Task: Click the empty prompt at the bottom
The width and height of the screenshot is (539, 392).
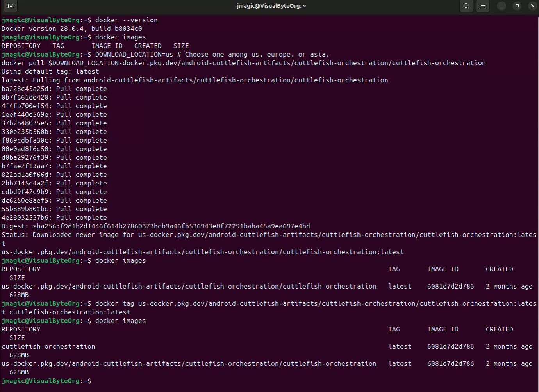Action: pos(46,381)
